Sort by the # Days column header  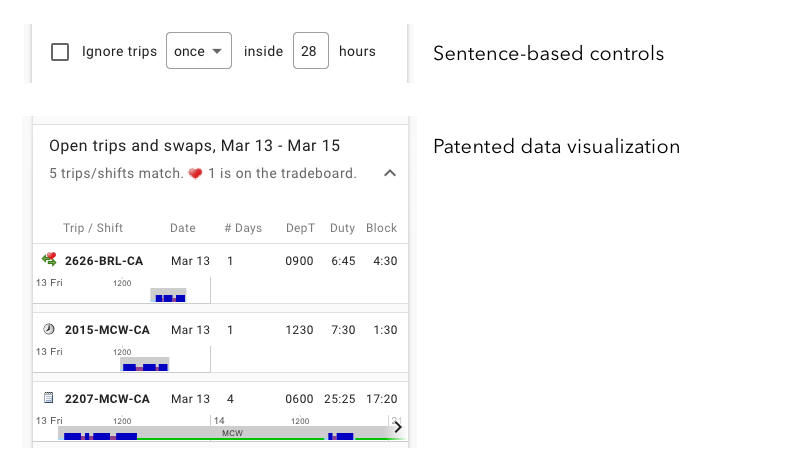(x=243, y=228)
